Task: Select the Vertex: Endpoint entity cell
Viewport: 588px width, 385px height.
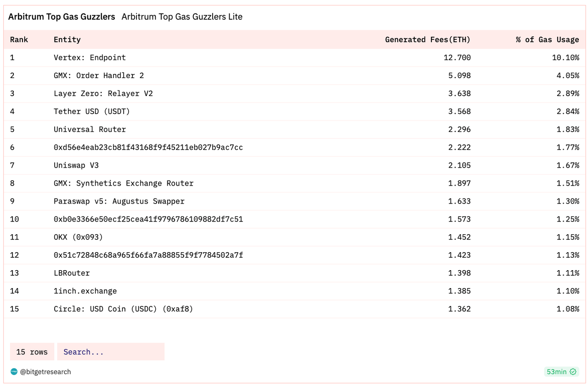Action: (90, 57)
